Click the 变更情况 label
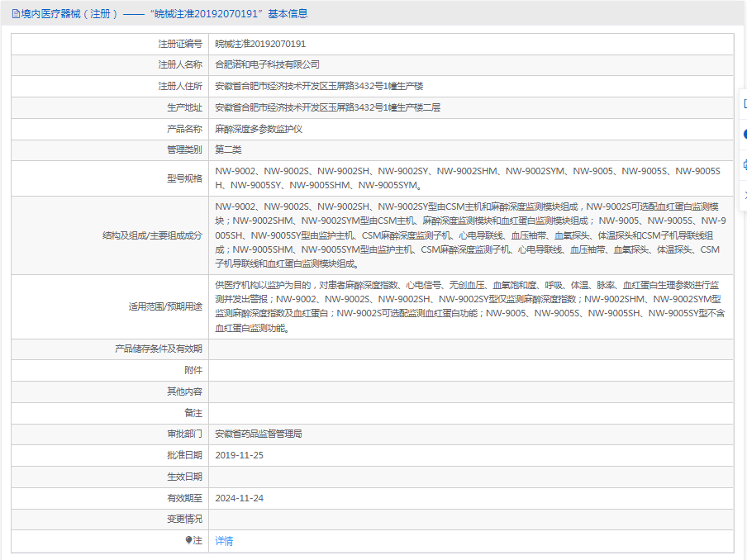 point(184,519)
